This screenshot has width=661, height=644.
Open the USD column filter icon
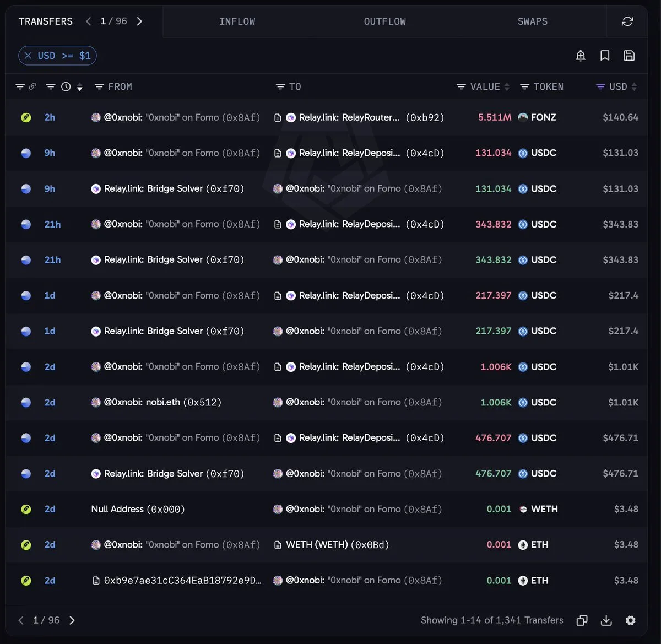pyautogui.click(x=600, y=86)
